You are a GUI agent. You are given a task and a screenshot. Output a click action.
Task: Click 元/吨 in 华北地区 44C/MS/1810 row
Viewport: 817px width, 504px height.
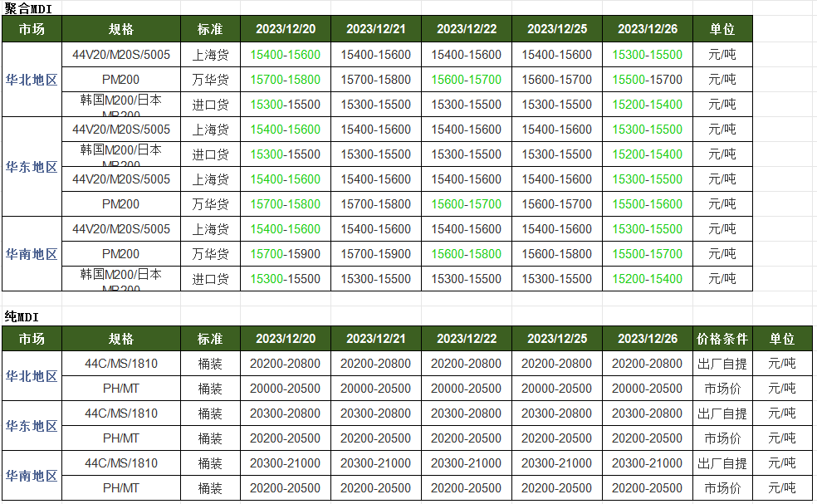point(782,364)
